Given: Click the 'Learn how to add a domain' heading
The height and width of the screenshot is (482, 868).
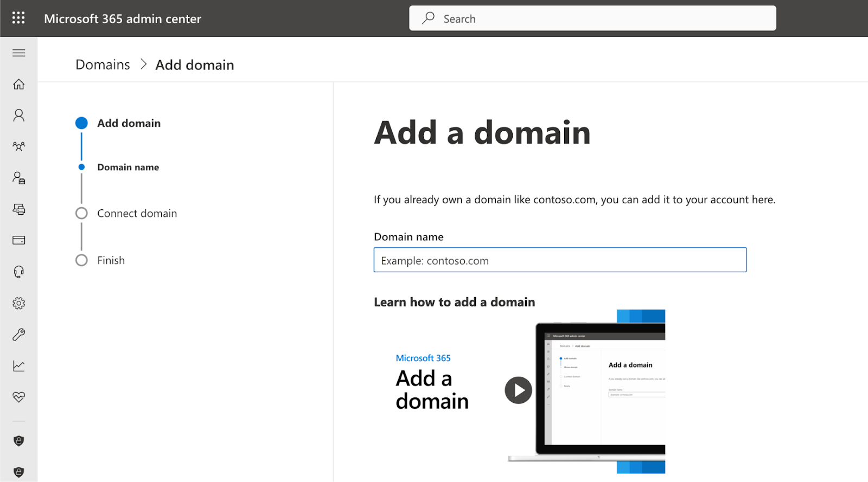Looking at the screenshot, I should point(454,302).
